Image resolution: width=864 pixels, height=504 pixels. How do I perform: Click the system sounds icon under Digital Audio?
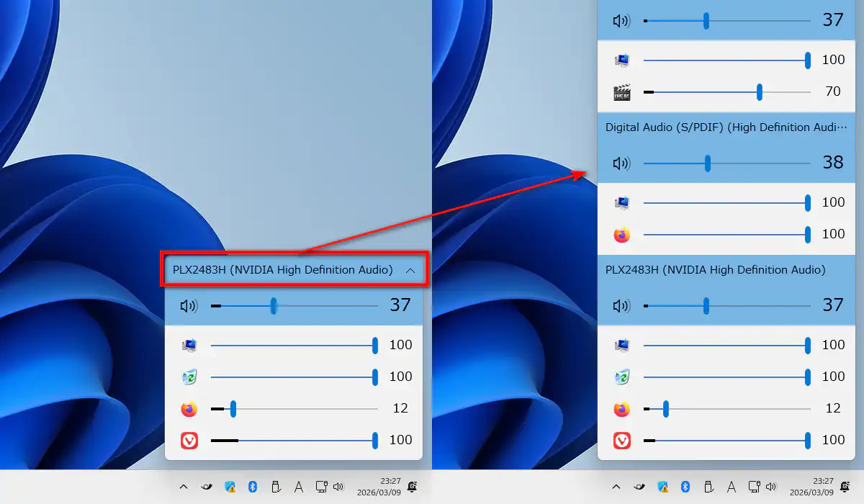pos(621,203)
